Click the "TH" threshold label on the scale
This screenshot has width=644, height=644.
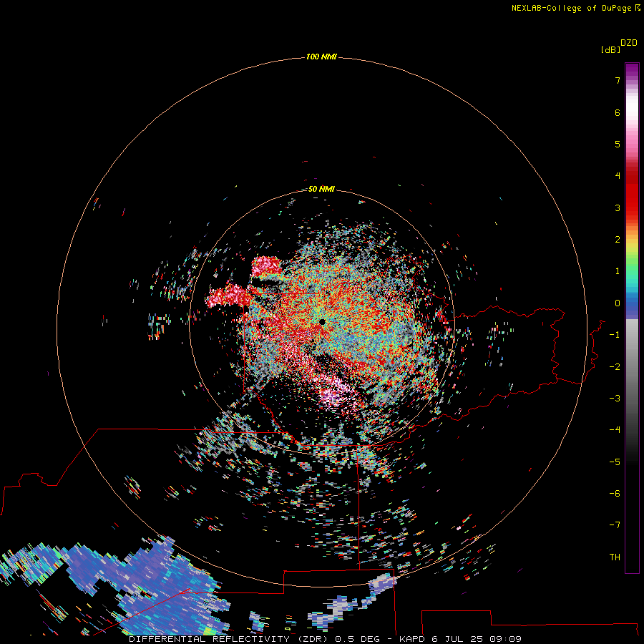pyautogui.click(x=615, y=557)
